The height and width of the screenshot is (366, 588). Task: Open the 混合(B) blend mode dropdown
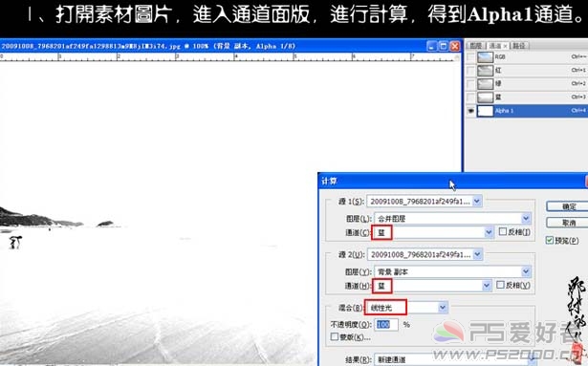pos(406,308)
